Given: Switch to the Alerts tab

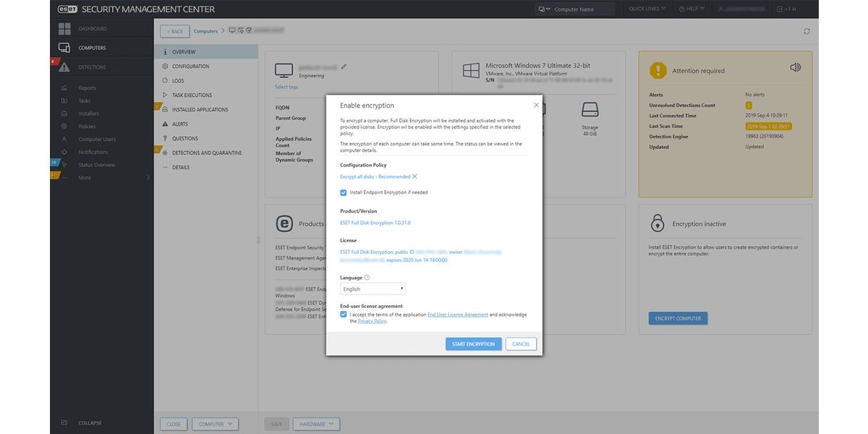Looking at the screenshot, I should click(x=206, y=124).
